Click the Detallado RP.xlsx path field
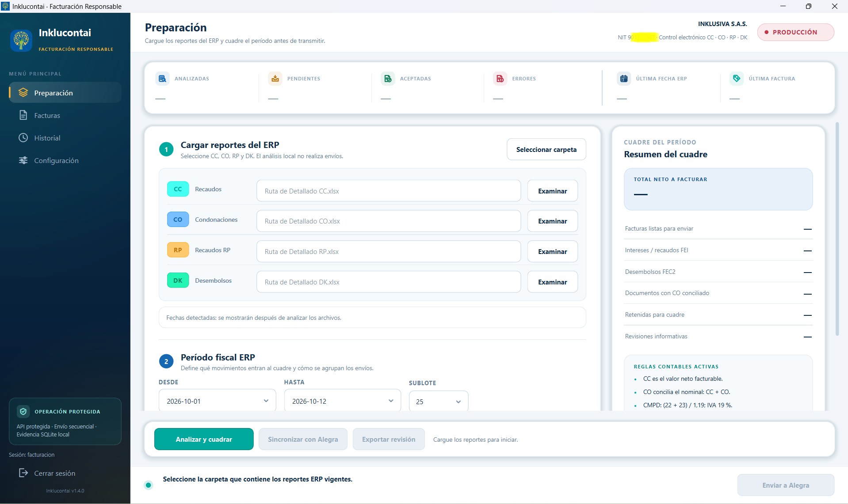 (x=389, y=251)
